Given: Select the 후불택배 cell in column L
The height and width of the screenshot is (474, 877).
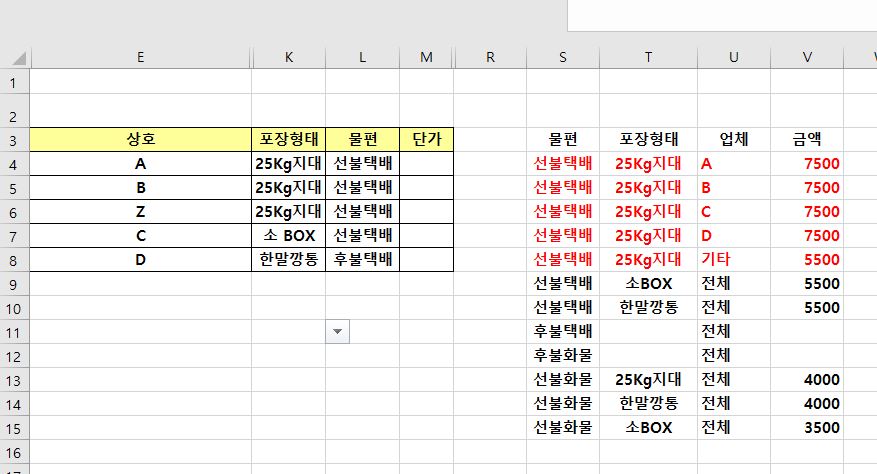Looking at the screenshot, I should [x=362, y=260].
